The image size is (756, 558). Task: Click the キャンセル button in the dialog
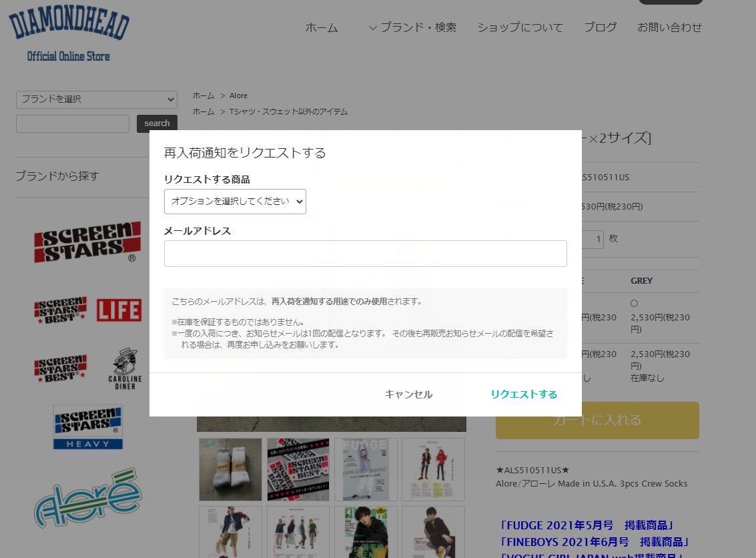coord(408,394)
